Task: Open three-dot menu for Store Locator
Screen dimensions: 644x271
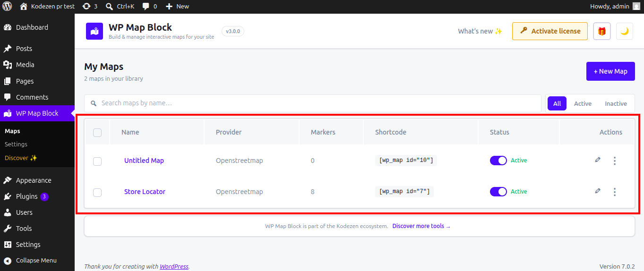Action: pyautogui.click(x=615, y=192)
